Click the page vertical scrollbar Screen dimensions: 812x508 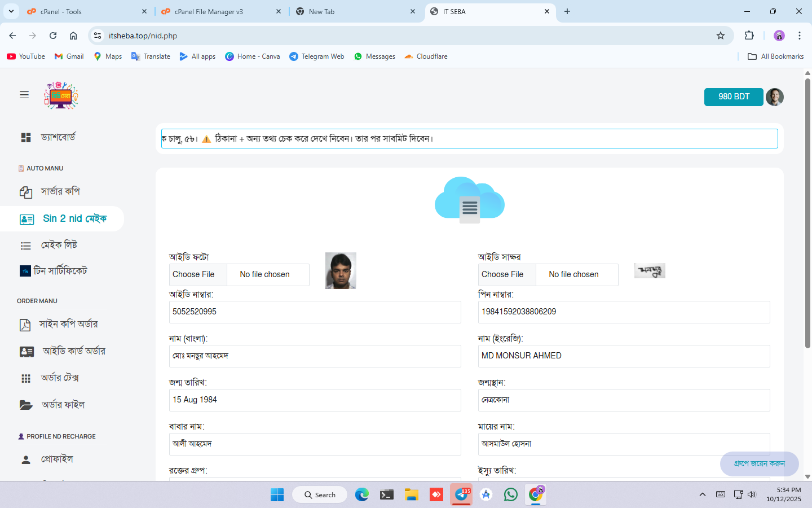pyautogui.click(x=807, y=226)
